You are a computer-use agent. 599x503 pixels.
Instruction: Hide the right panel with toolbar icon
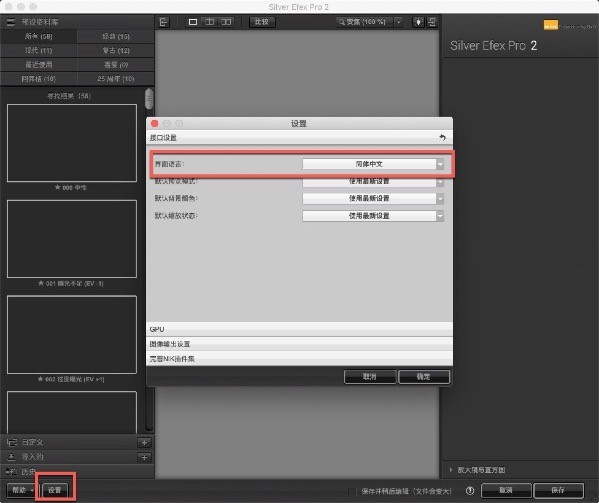pos(432,22)
